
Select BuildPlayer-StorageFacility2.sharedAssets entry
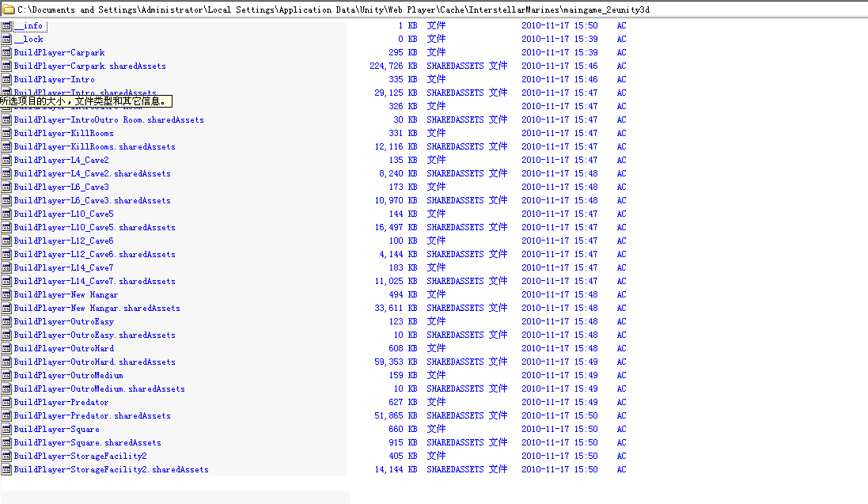point(111,469)
